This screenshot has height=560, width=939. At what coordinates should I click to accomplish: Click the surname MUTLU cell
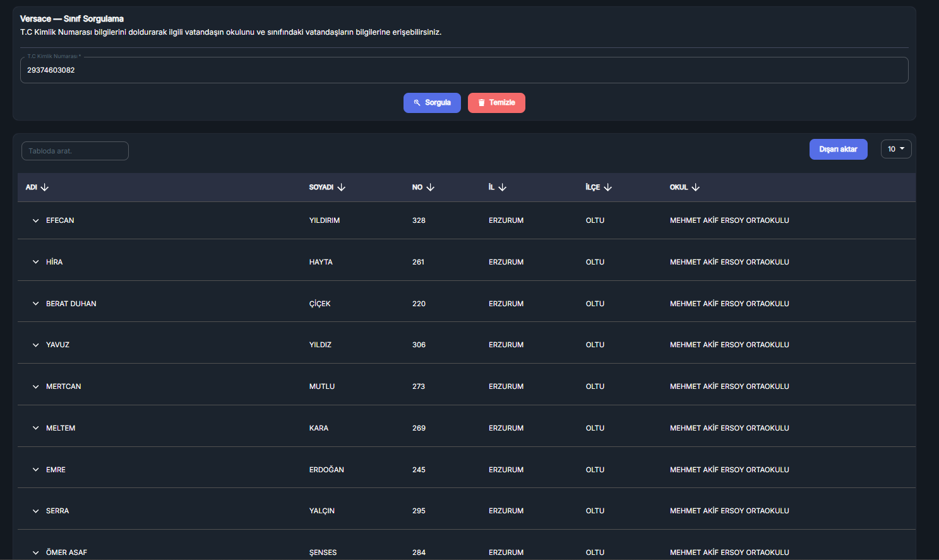point(322,386)
